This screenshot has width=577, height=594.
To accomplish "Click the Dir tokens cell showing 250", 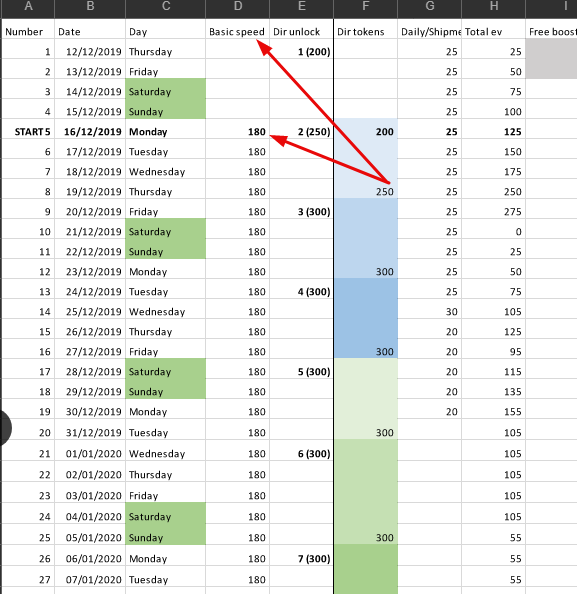I will 366,191.
